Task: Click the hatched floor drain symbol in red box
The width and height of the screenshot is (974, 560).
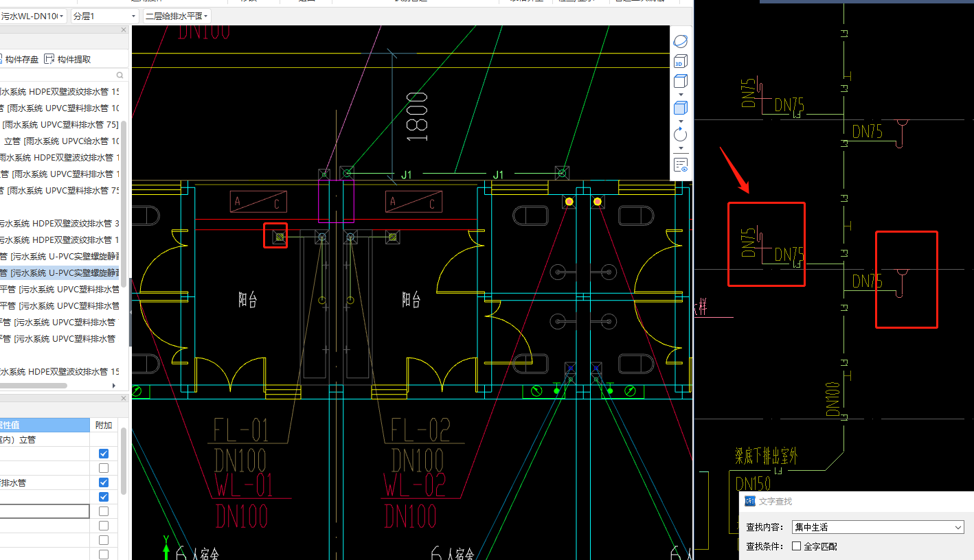Action: pos(279,237)
